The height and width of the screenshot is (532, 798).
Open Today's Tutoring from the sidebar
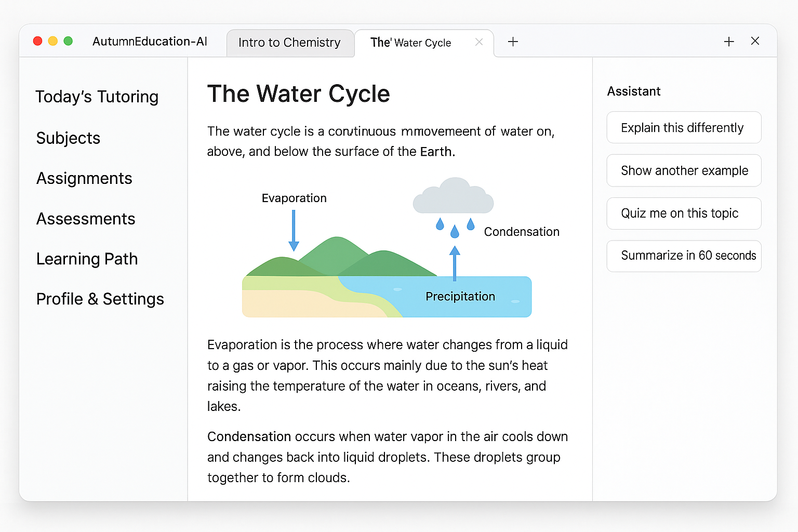pyautogui.click(x=97, y=97)
